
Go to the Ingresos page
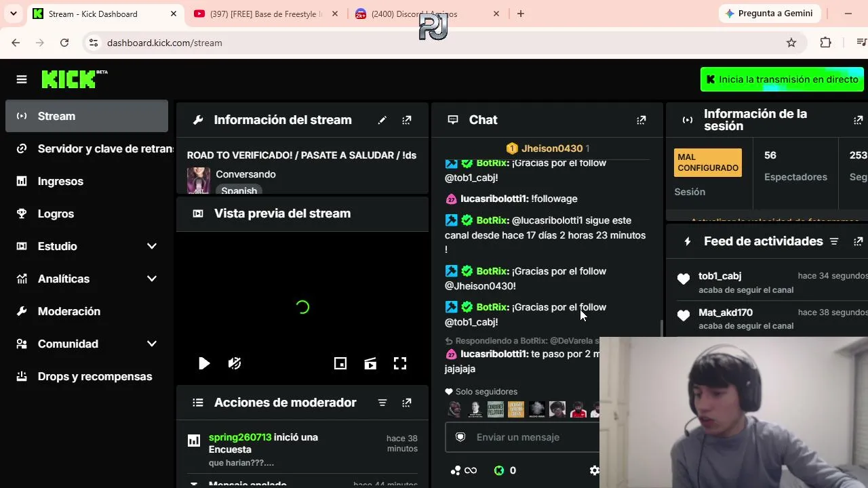tap(87, 181)
